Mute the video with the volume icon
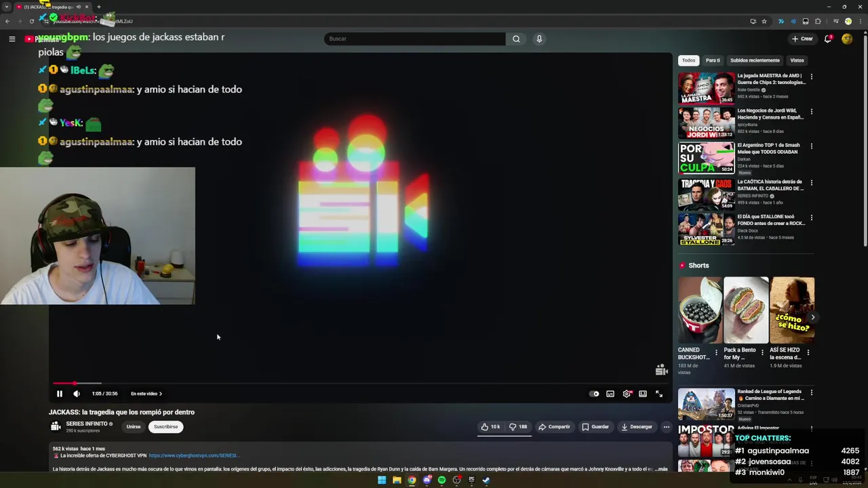 (77, 394)
